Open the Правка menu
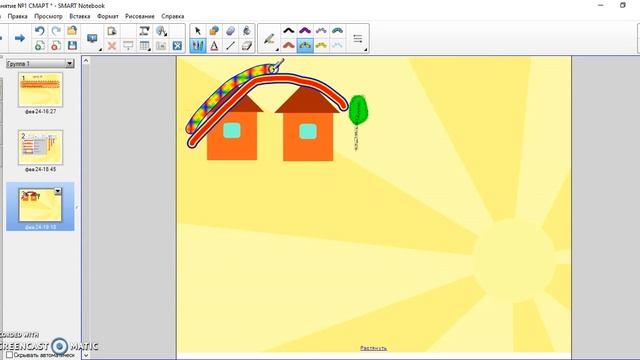 (18, 16)
